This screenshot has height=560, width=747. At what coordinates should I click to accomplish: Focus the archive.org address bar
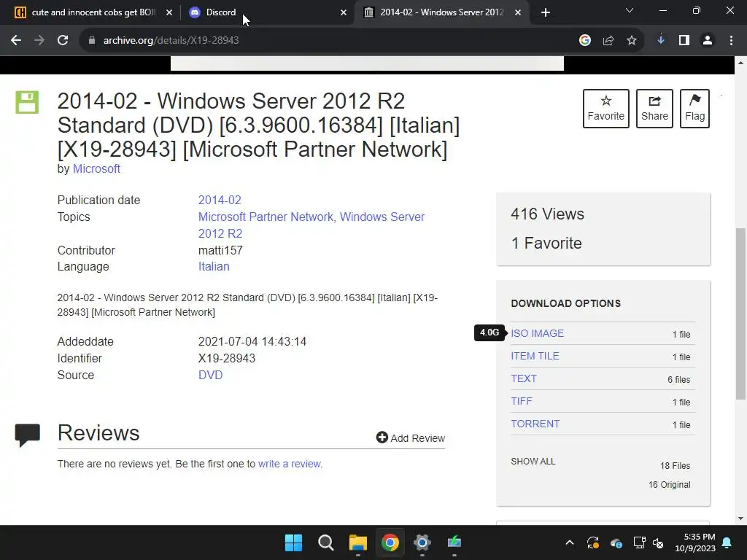(329, 41)
